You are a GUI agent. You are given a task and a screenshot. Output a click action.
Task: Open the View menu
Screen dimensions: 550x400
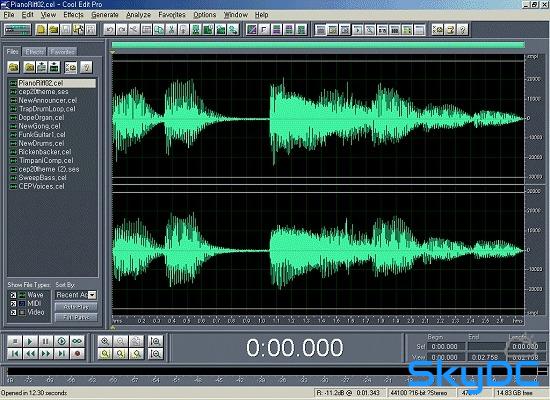pyautogui.click(x=48, y=15)
